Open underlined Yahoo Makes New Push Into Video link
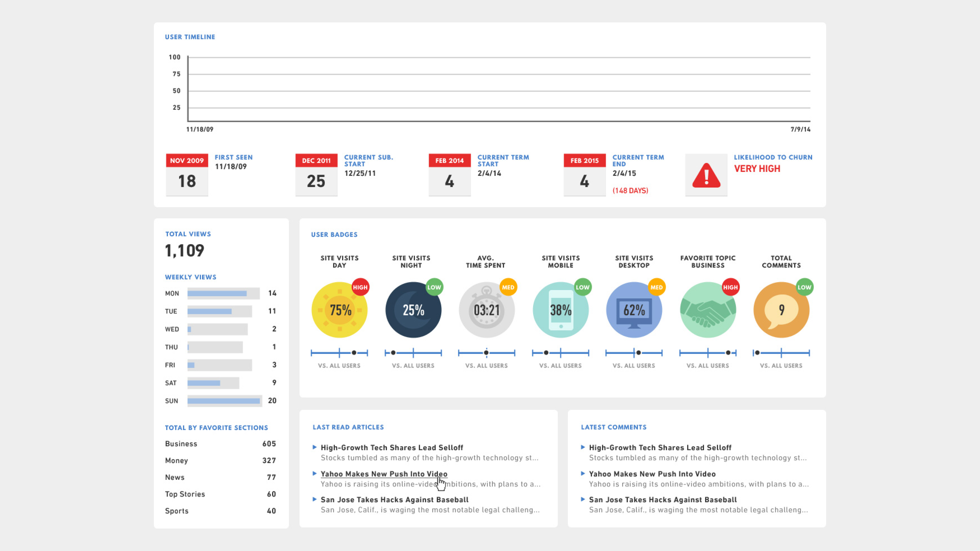This screenshot has height=551, width=980. 384,474
